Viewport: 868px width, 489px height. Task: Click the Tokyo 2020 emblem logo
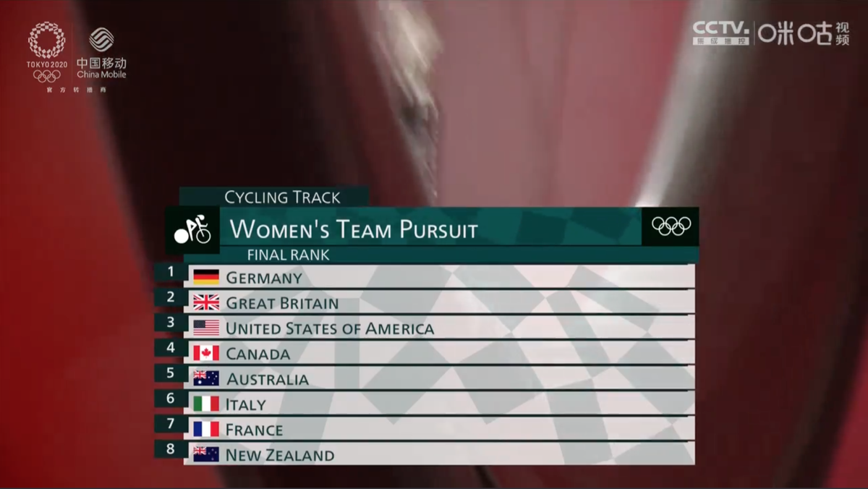(x=46, y=52)
